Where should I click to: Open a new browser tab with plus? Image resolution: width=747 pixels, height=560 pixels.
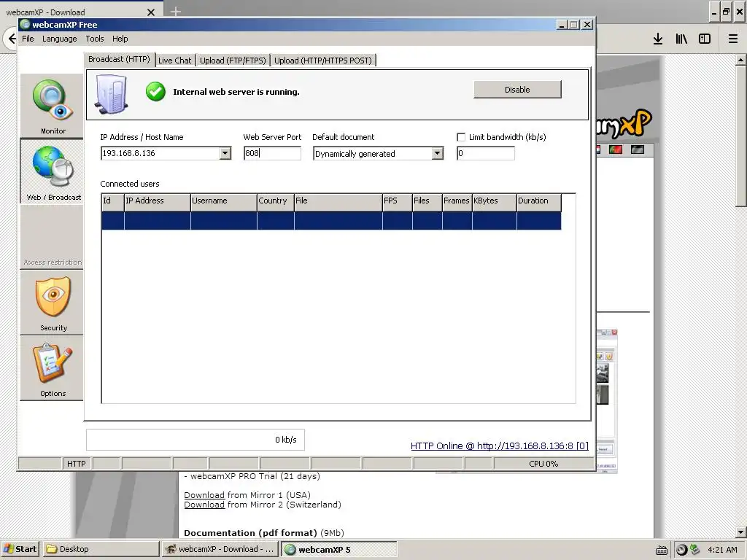(x=175, y=12)
